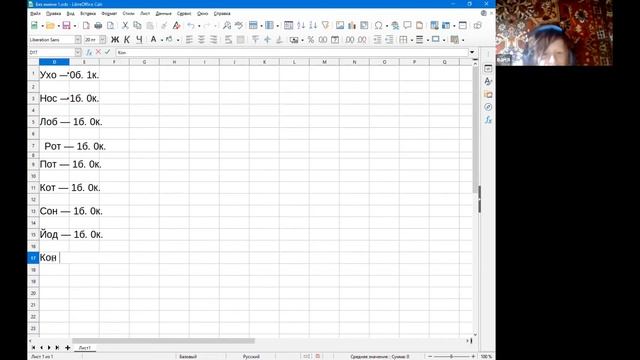Open font size dropdown
640x360 pixels.
(x=102, y=40)
